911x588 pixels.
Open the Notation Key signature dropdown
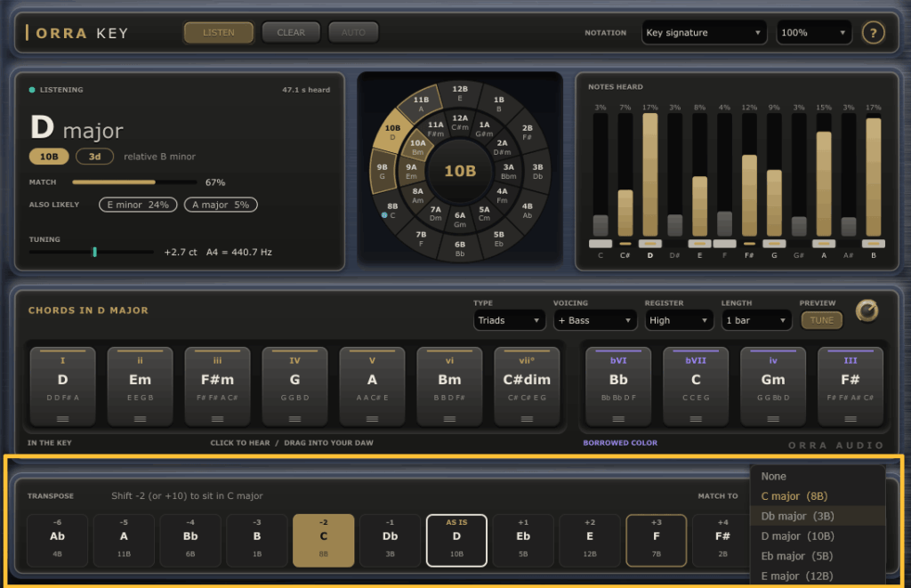pos(705,33)
